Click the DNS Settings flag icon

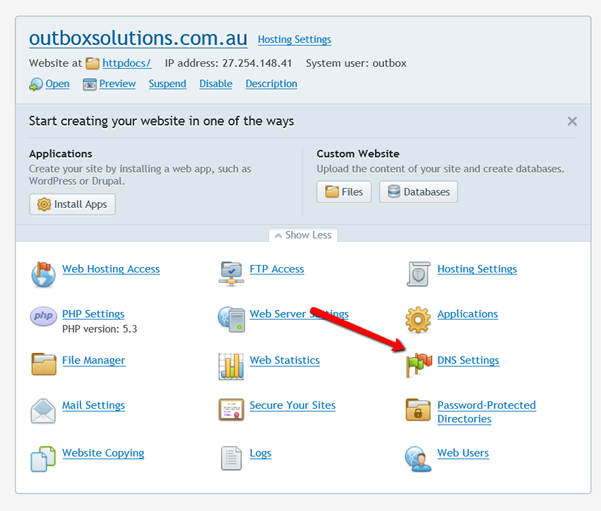(418, 364)
